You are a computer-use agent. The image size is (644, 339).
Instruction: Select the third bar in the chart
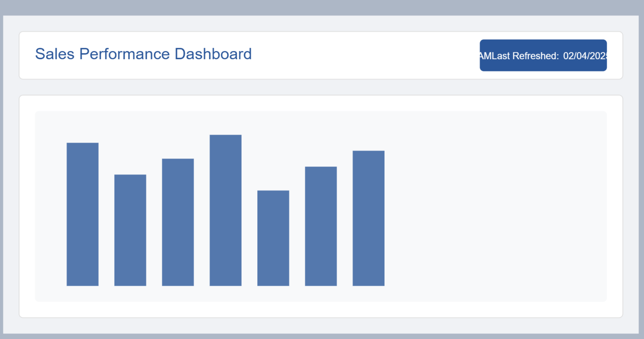[x=178, y=222]
